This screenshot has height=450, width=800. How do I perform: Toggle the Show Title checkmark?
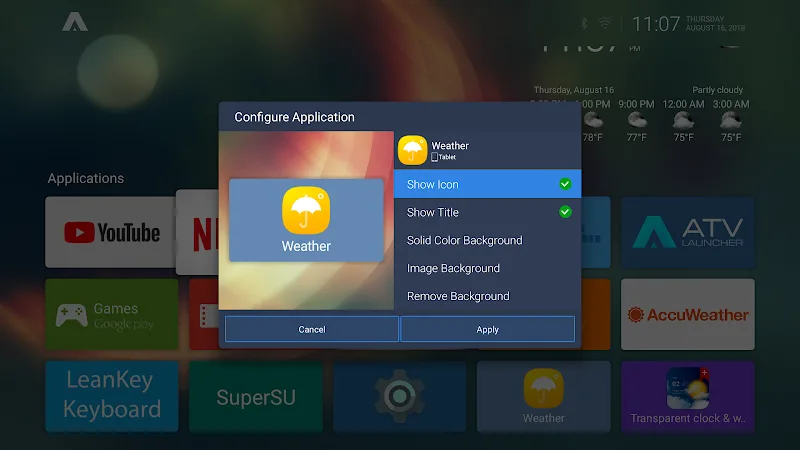coord(565,212)
